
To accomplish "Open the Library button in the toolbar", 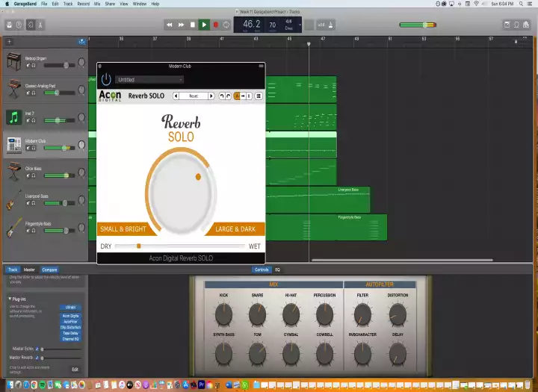I will [x=9, y=25].
